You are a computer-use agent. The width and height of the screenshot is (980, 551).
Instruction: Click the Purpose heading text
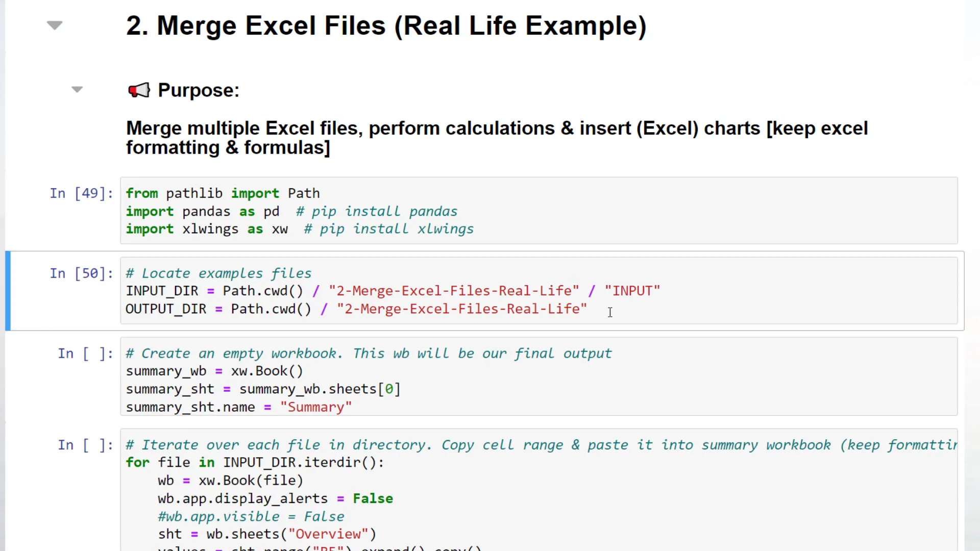point(199,90)
